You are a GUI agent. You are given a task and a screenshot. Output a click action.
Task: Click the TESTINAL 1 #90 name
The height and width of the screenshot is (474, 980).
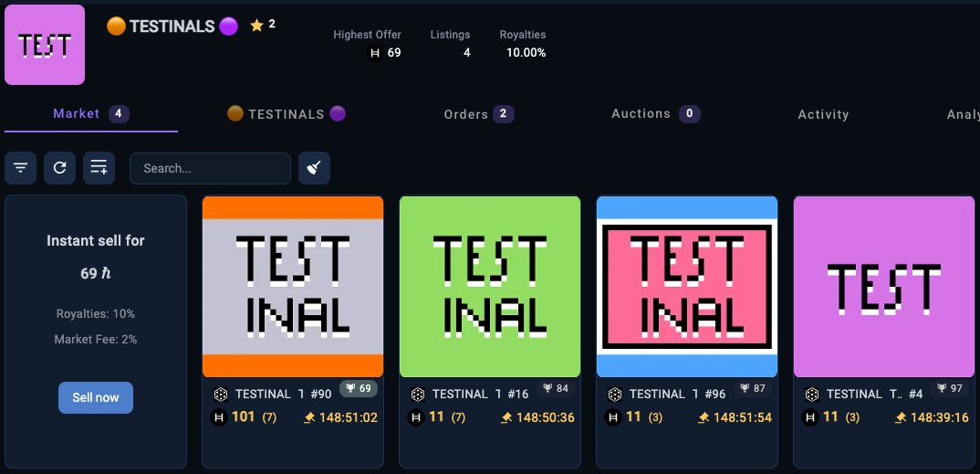click(284, 394)
